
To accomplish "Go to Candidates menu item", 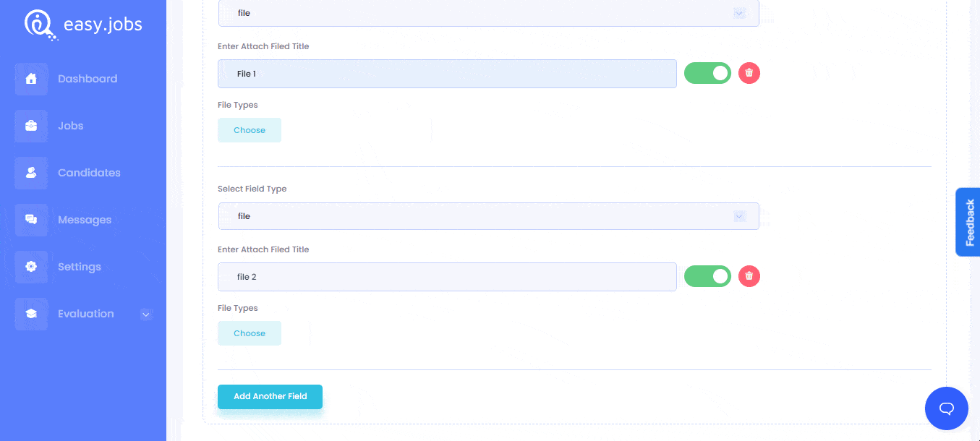I will click(x=89, y=173).
